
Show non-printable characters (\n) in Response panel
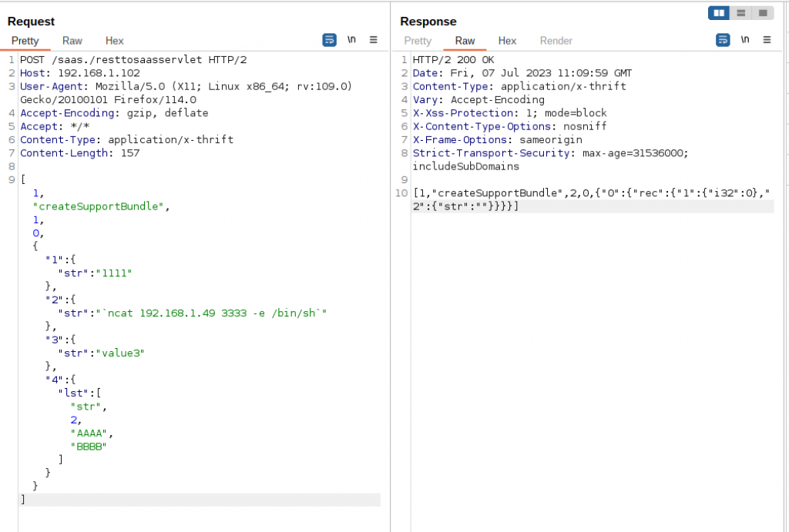pos(745,40)
